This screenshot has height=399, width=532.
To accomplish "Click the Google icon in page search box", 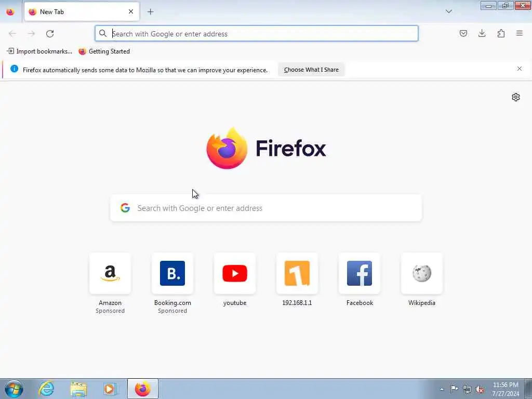I will 125,208.
